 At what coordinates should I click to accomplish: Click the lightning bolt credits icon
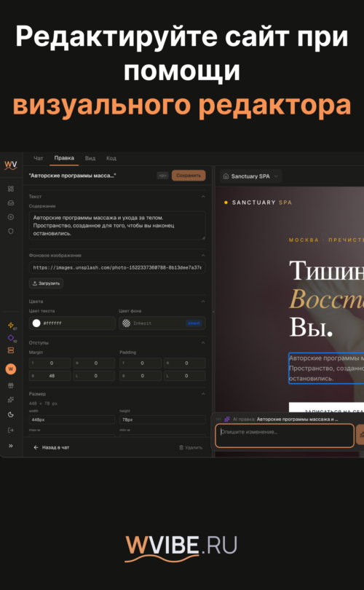[x=10, y=325]
